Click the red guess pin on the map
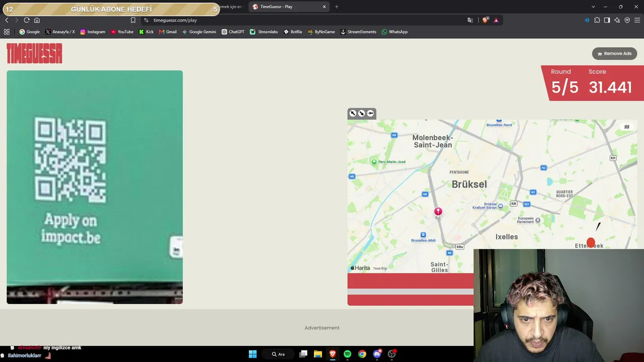Screen dimensions: 644x362 pos(438,212)
